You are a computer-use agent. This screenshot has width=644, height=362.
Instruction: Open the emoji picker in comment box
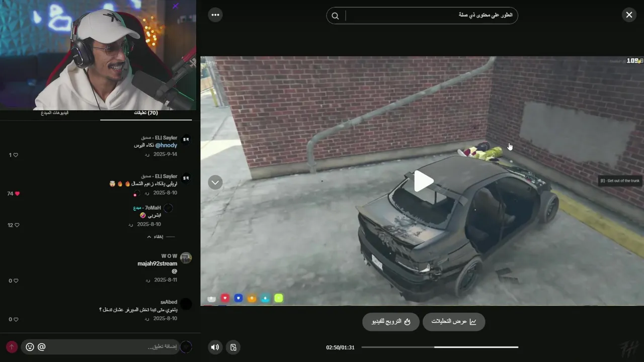[x=30, y=347]
